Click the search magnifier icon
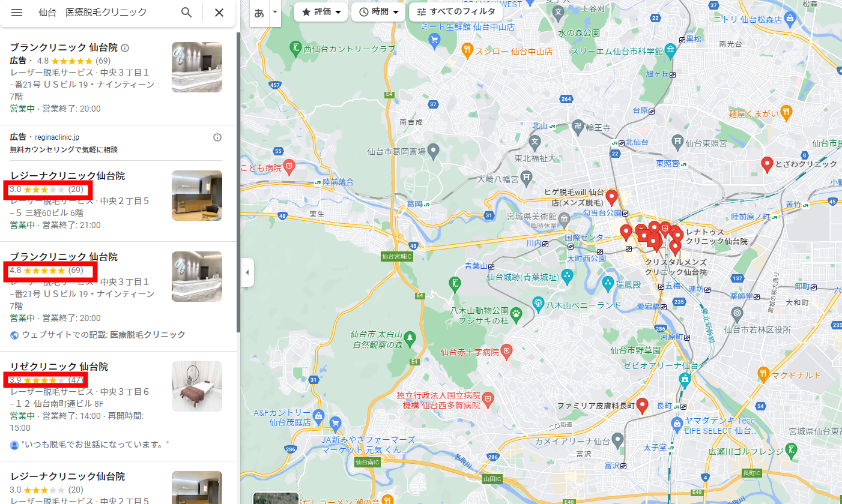Image resolution: width=842 pixels, height=504 pixels. [187, 13]
